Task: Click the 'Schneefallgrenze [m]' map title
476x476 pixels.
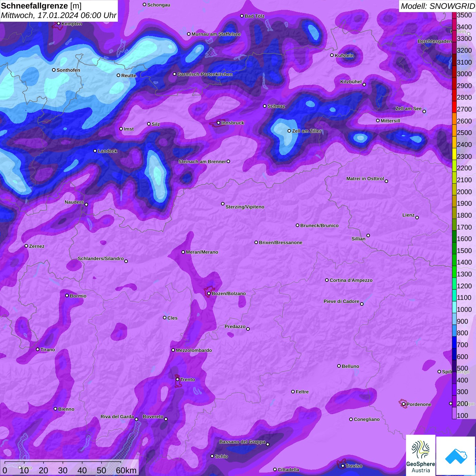Action: [x=41, y=6]
